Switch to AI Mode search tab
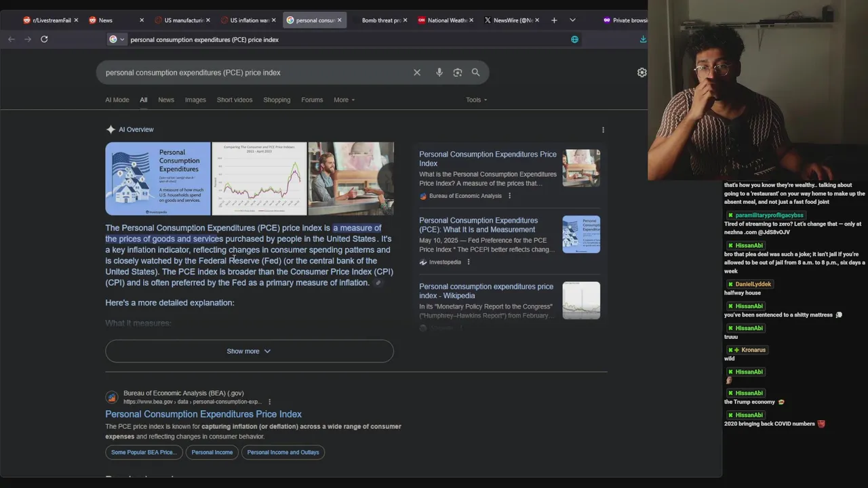Image resolution: width=868 pixels, height=488 pixels. click(x=117, y=100)
